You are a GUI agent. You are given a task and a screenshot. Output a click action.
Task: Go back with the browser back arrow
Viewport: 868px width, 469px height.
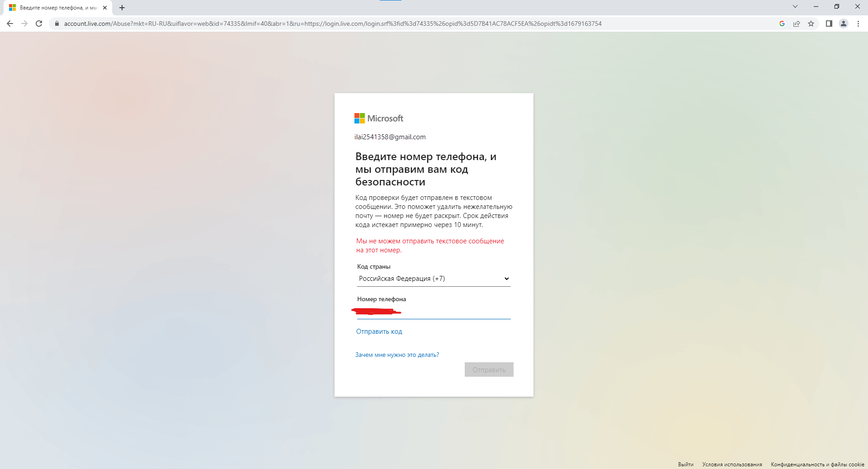tap(10, 24)
